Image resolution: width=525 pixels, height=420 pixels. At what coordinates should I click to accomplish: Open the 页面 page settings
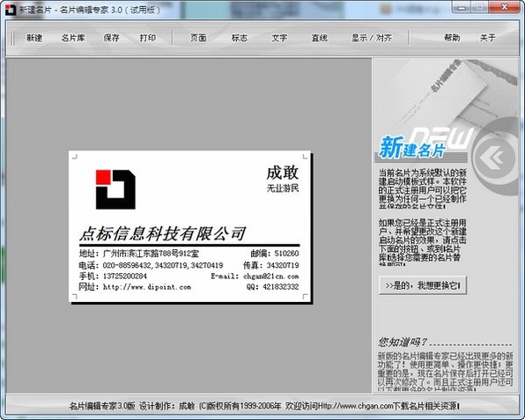198,38
